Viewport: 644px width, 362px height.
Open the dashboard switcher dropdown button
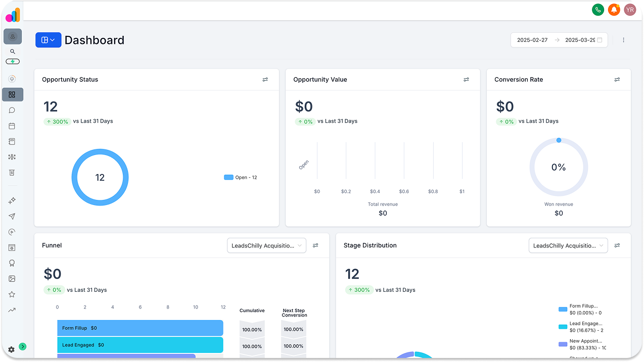click(49, 40)
